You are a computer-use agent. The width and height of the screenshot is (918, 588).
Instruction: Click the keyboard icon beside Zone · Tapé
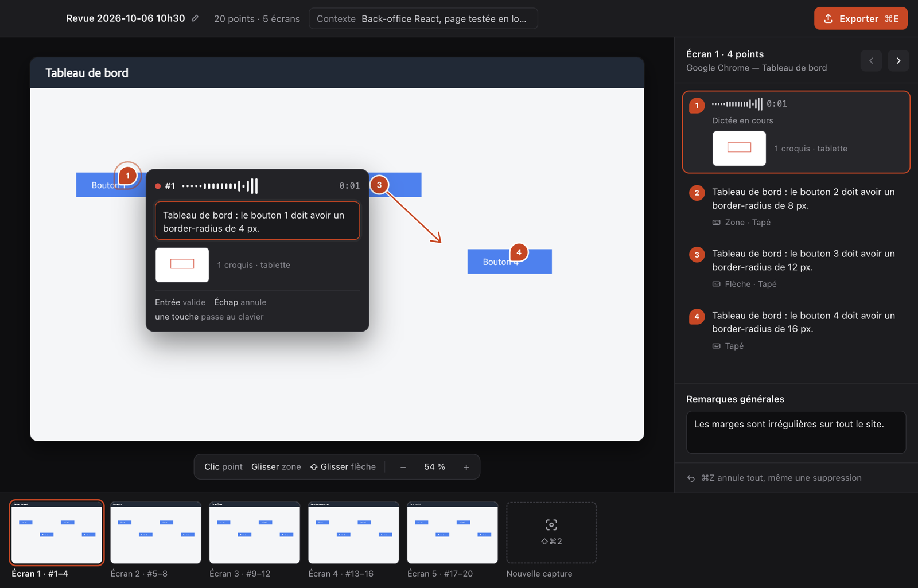tap(717, 223)
